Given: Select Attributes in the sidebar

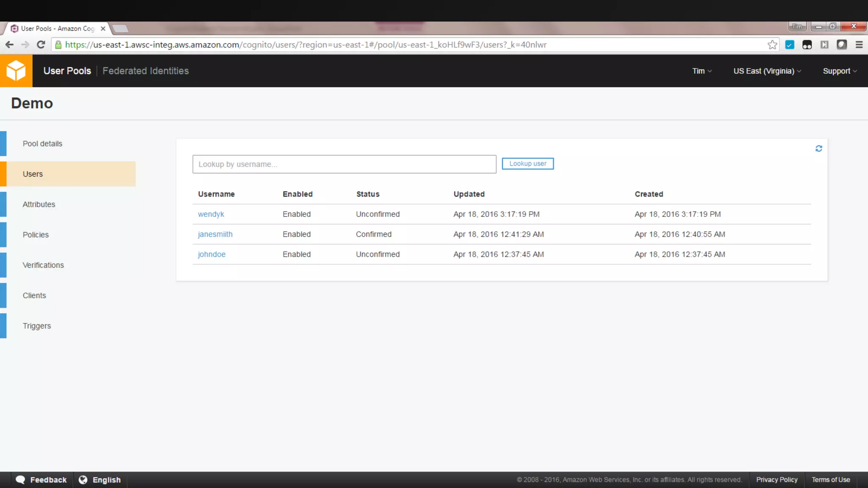Looking at the screenshot, I should click(x=39, y=205).
